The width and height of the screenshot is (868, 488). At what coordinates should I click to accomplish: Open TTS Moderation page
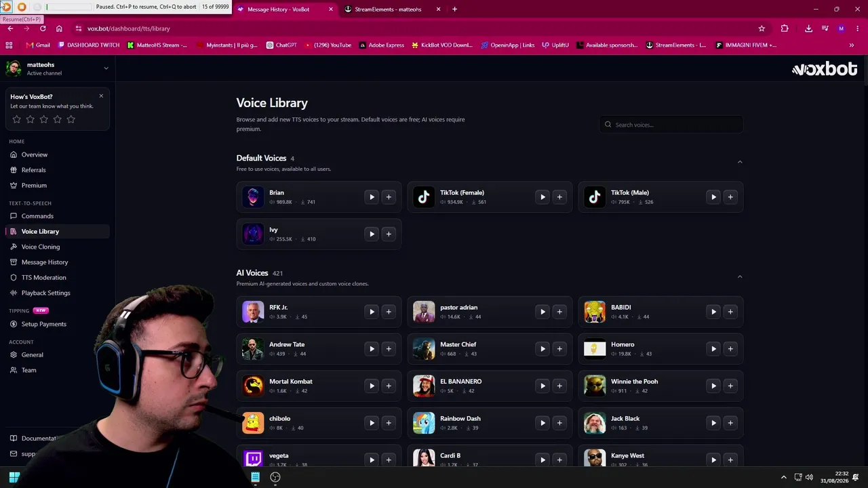click(x=58, y=278)
